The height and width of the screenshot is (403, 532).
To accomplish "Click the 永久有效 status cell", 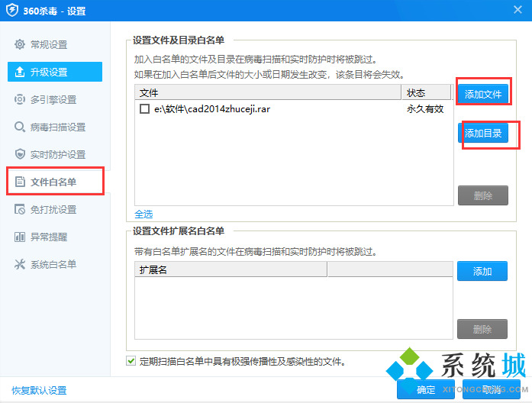I will point(425,109).
